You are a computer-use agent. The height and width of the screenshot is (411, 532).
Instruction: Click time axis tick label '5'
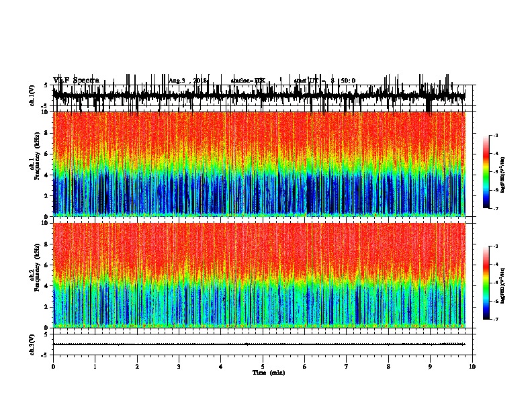point(263,367)
